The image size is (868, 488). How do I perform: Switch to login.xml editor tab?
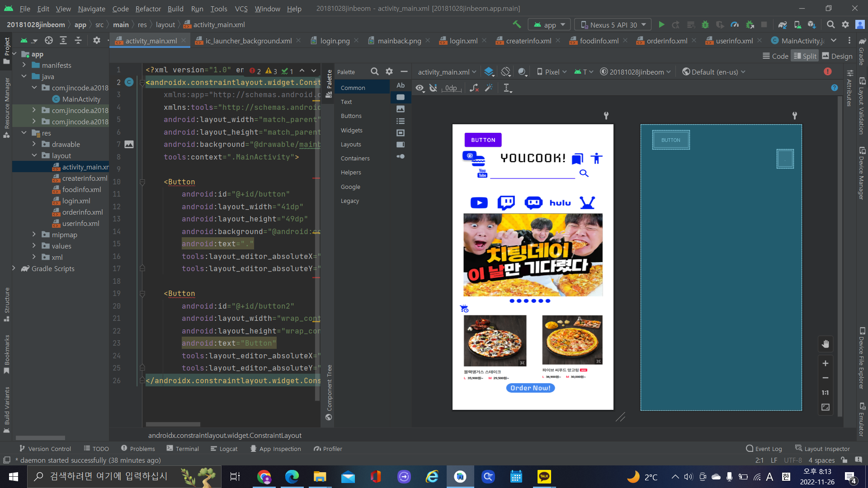pyautogui.click(x=463, y=41)
